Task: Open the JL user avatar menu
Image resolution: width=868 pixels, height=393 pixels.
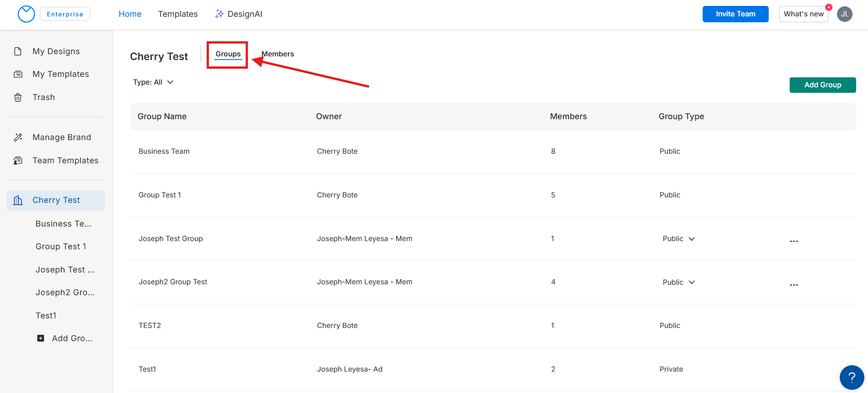Action: [x=844, y=14]
